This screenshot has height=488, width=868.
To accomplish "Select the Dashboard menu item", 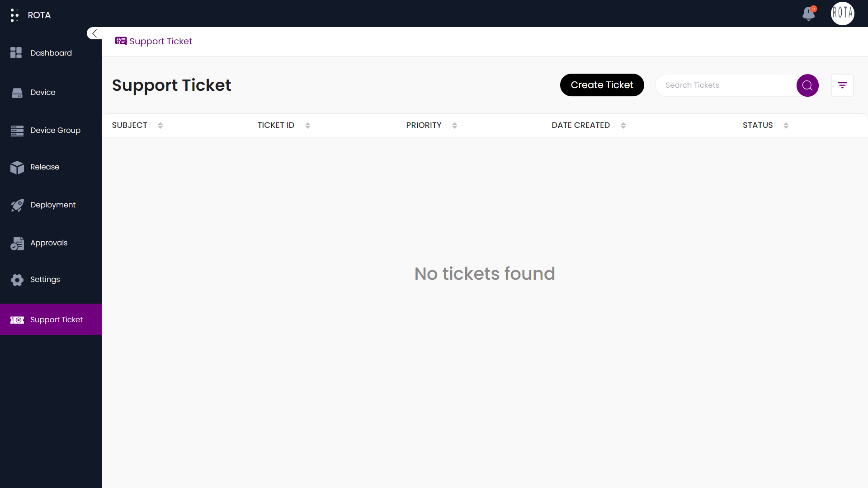I will tap(51, 53).
